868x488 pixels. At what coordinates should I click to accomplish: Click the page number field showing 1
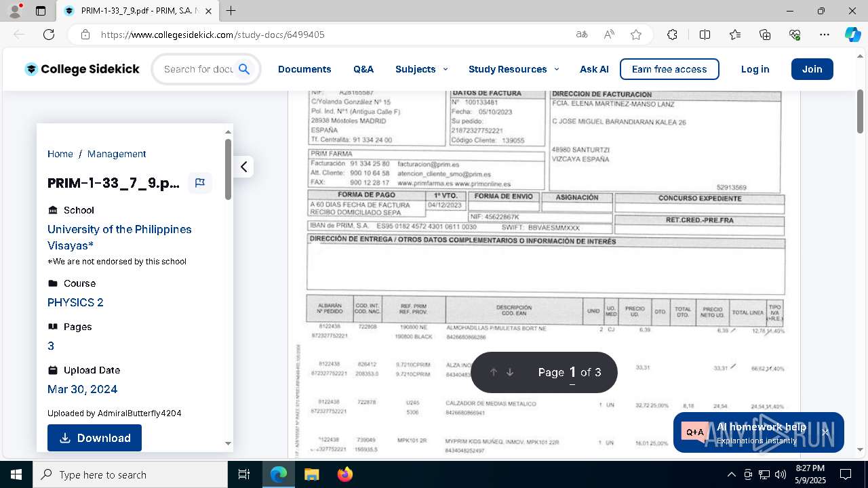[x=572, y=372]
